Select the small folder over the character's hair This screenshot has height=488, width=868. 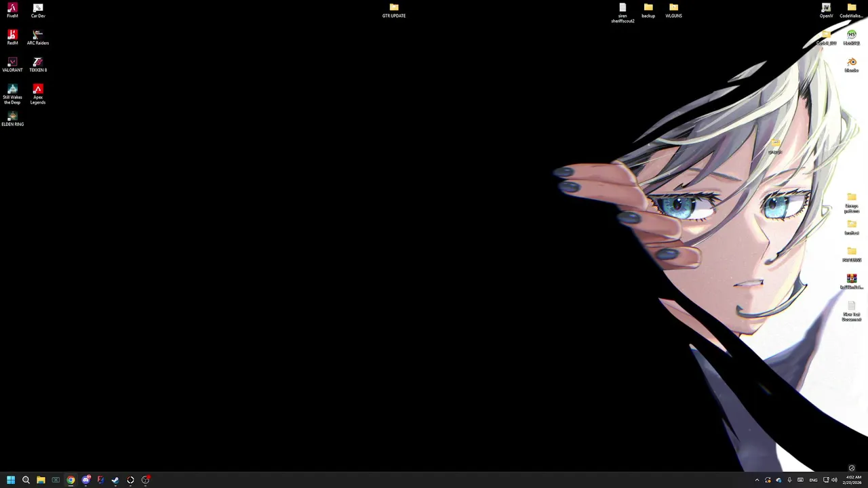pyautogui.click(x=775, y=146)
